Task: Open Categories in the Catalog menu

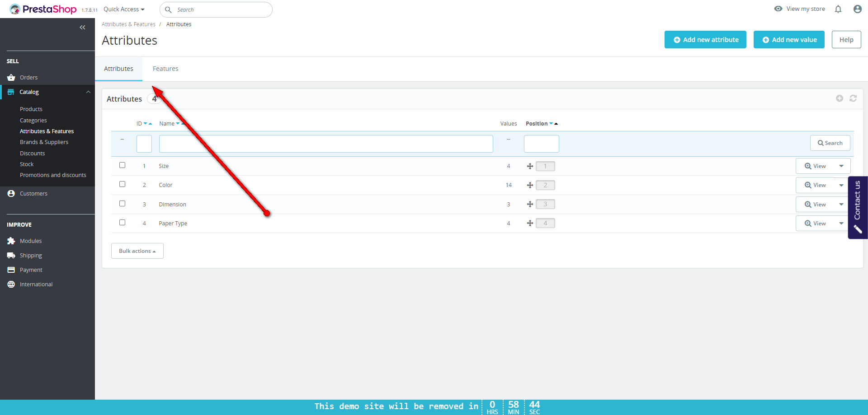Action: click(33, 121)
